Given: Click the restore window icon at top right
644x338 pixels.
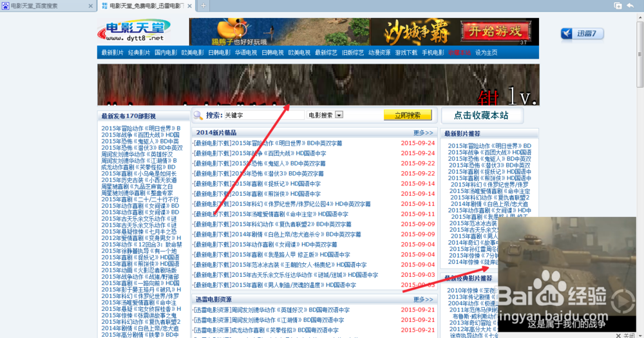Looking at the screenshot, I should 618,6.
